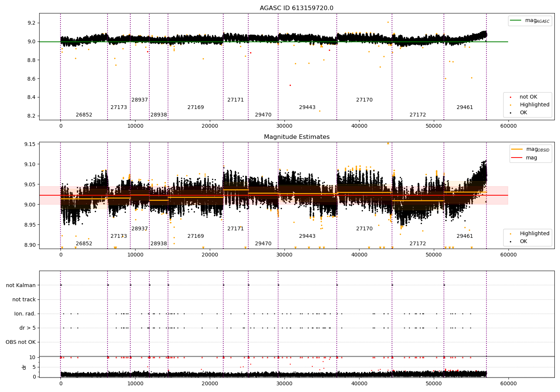Click obsid label 28937 in Magnitude Estimates plot
Image resolution: width=560 pixels, height=392 pixels.
(140, 229)
